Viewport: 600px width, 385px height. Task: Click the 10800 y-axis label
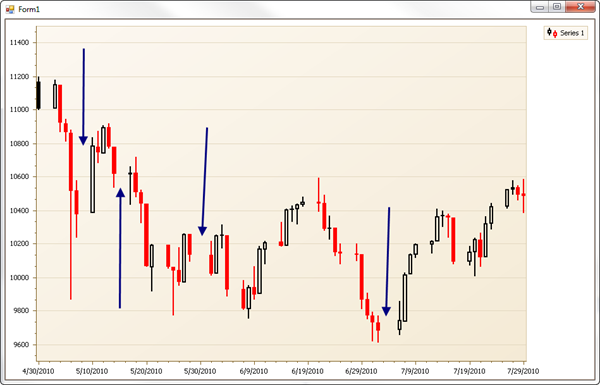pyautogui.click(x=20, y=144)
